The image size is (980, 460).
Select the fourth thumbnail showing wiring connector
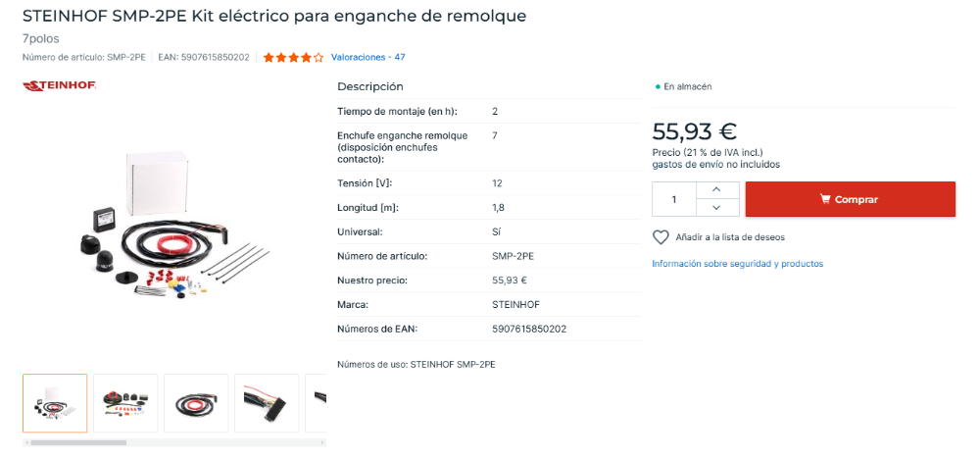tap(267, 403)
